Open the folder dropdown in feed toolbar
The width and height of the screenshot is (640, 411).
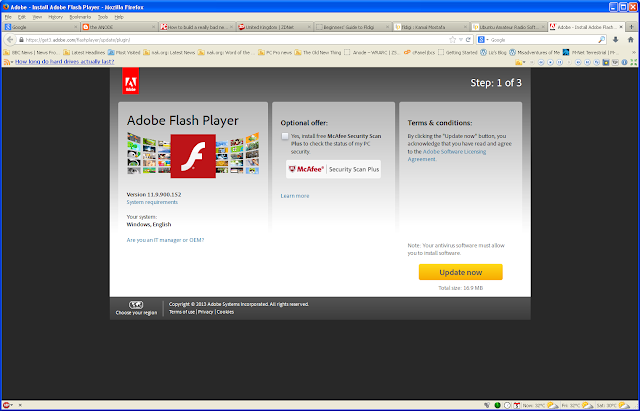(520, 62)
